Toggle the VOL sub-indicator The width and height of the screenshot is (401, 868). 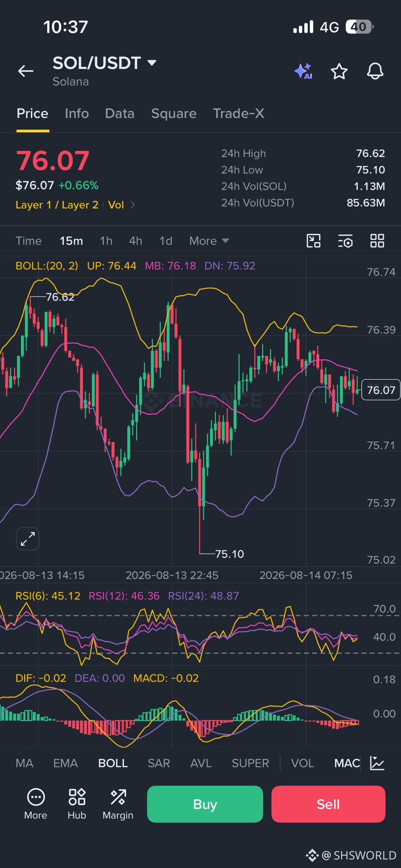tap(303, 763)
